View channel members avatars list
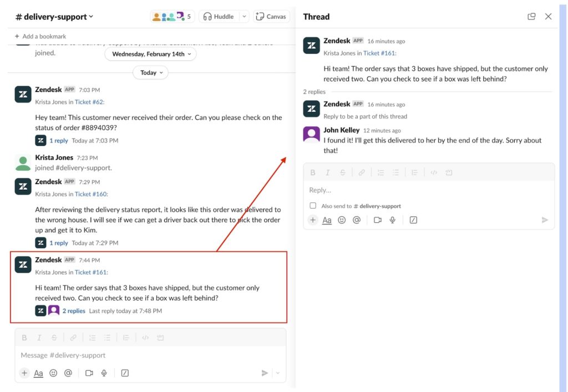568x392 pixels. tap(172, 17)
